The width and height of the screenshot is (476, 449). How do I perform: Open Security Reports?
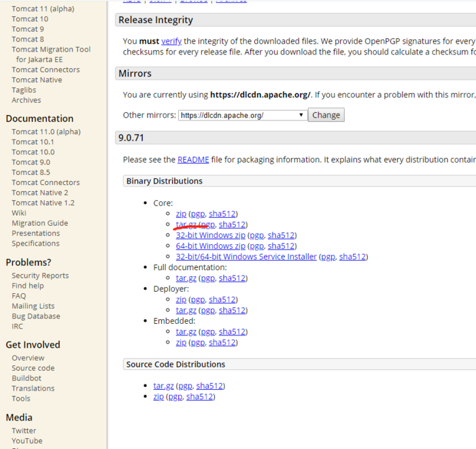click(40, 276)
